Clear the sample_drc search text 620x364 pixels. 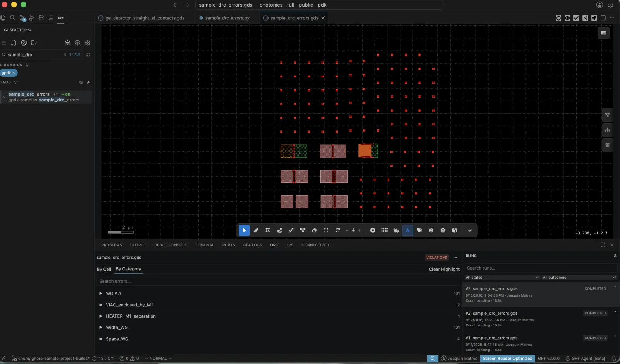65,55
